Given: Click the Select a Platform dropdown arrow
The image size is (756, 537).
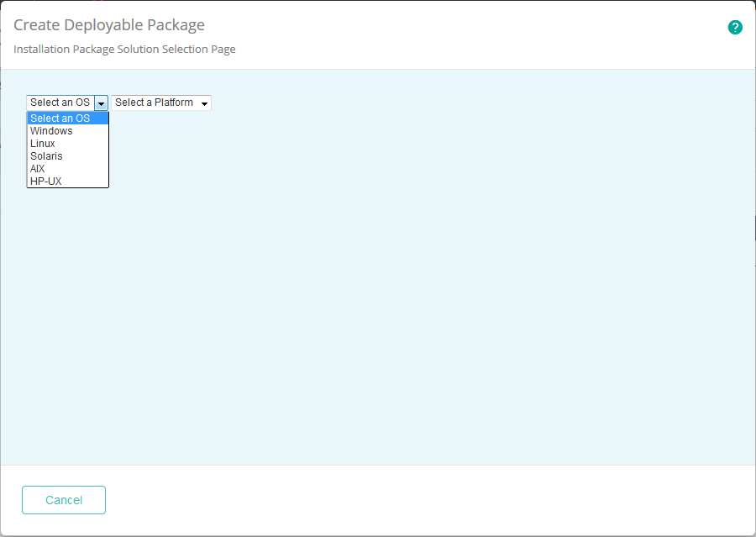Looking at the screenshot, I should [204, 103].
